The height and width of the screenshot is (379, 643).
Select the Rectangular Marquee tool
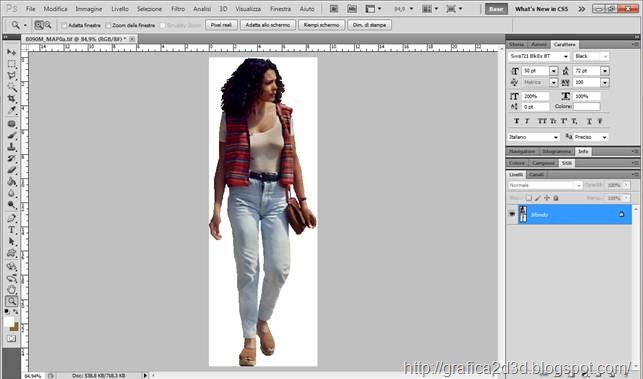[11, 64]
